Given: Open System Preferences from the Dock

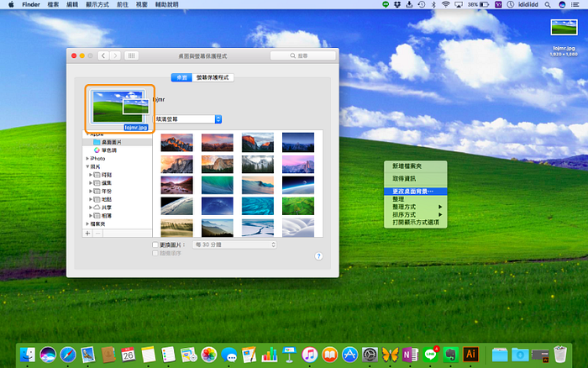Looking at the screenshot, I should click(x=370, y=355).
